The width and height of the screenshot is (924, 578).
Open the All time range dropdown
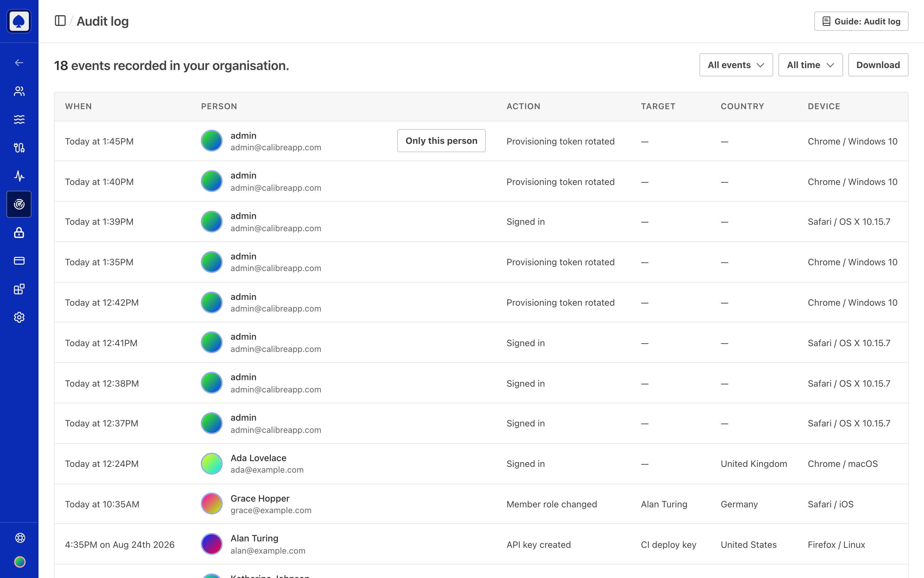click(x=810, y=65)
